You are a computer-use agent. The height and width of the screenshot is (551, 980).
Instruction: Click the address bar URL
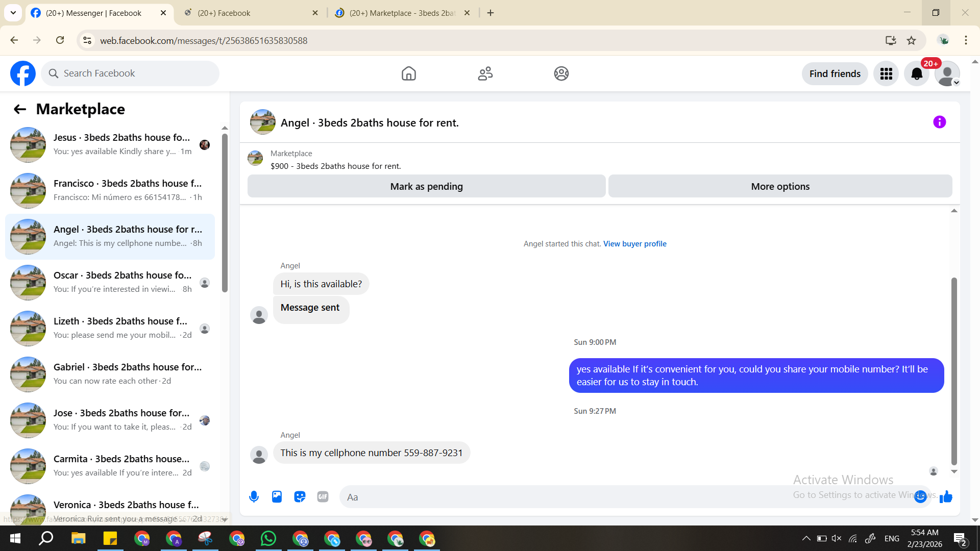[x=204, y=40]
